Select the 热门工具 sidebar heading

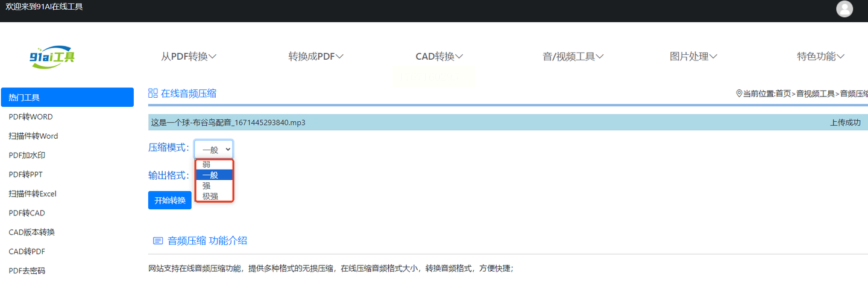pos(68,97)
